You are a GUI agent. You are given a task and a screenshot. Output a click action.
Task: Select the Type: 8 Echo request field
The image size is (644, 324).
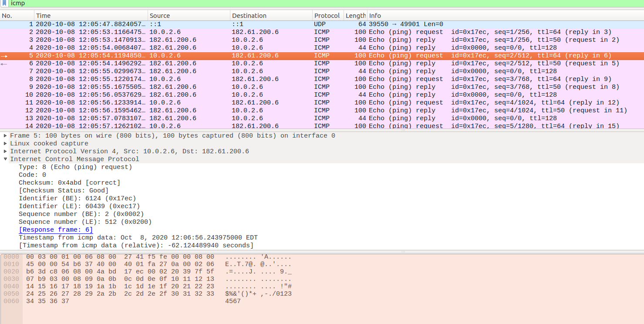point(75,167)
